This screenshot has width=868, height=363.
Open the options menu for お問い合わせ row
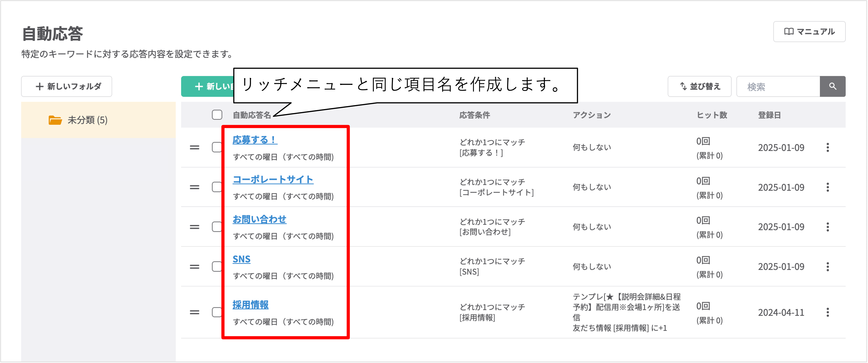(828, 227)
